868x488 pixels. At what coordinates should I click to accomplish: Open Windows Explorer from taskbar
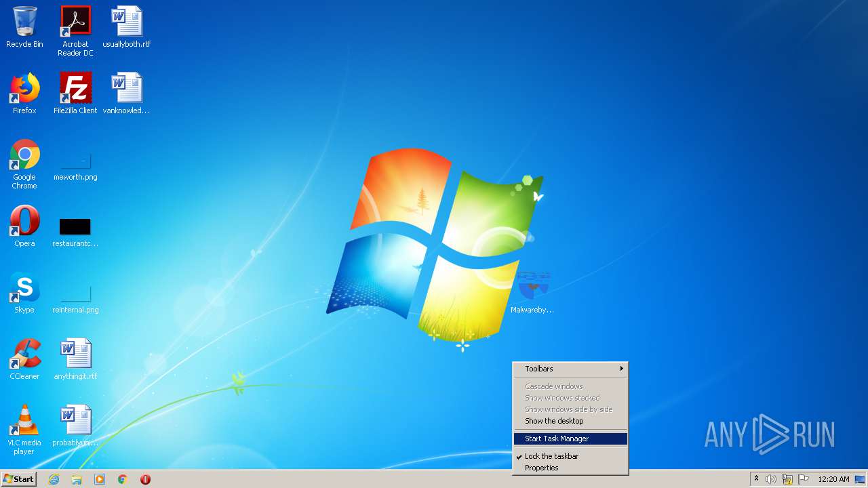tap(77, 479)
